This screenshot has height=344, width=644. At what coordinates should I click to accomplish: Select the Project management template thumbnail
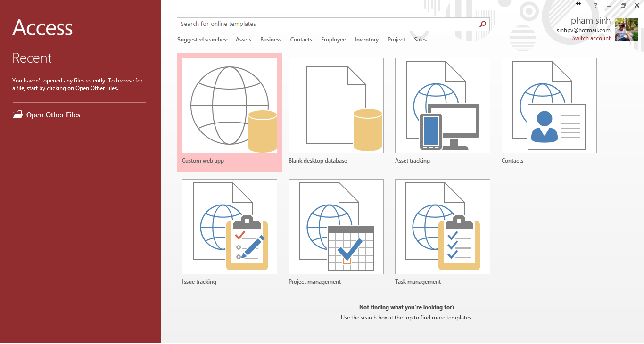[336, 227]
